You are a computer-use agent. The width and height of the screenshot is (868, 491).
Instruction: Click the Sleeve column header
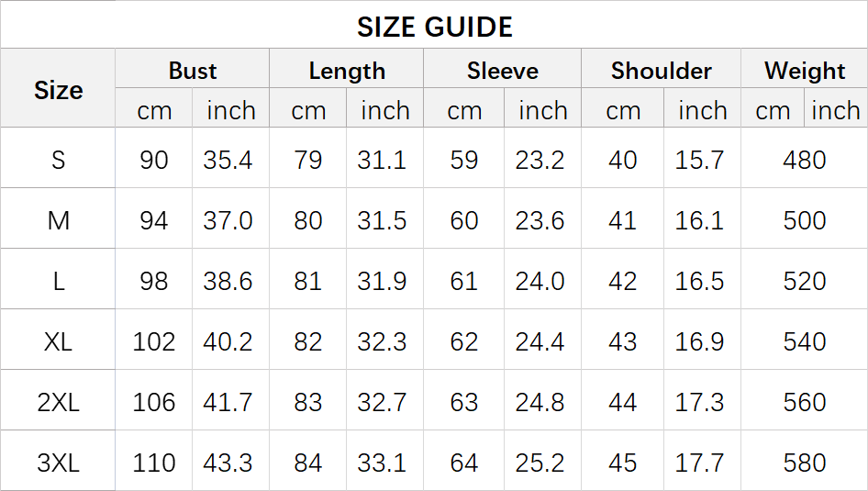[x=502, y=71]
